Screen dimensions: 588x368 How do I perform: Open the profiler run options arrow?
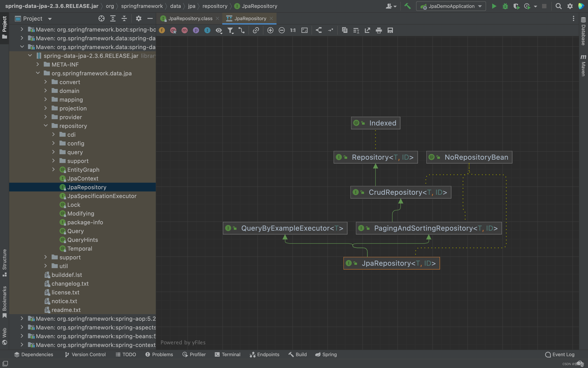coord(535,6)
